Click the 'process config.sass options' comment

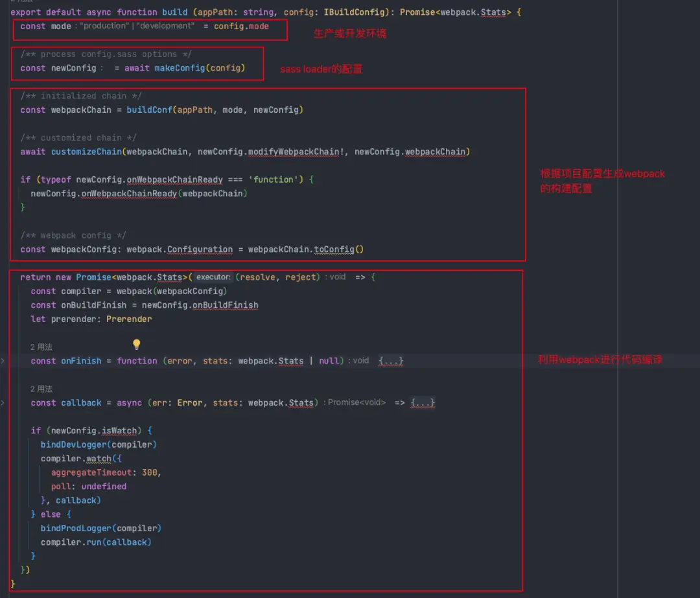(106, 54)
